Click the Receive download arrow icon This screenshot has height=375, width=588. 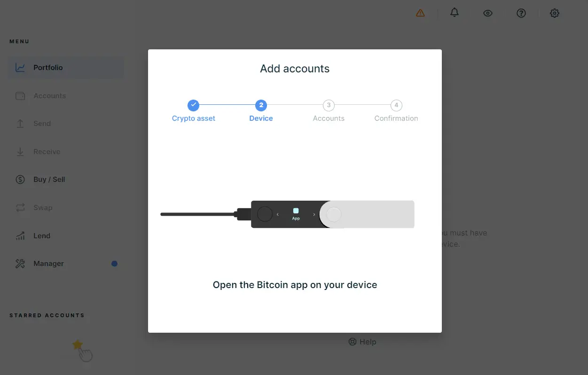pos(20,152)
